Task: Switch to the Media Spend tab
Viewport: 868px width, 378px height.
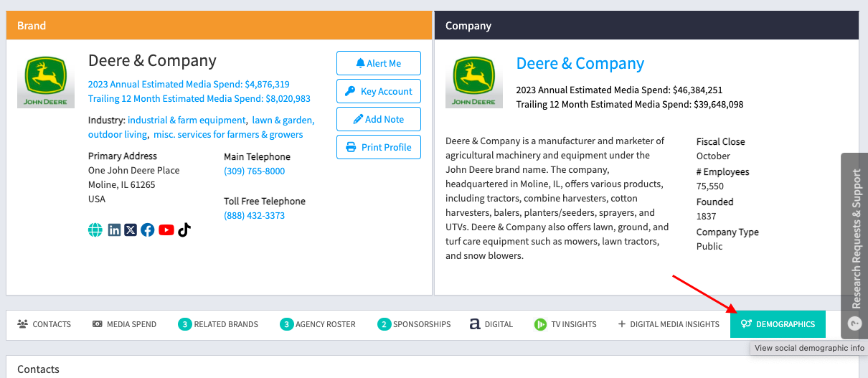Action: coord(125,324)
